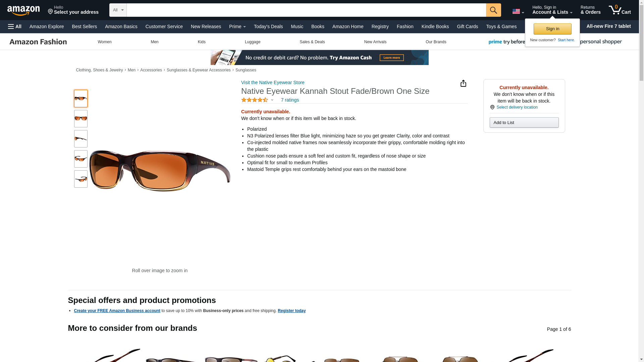Click the yellow Sign in button
The image size is (644, 362).
(x=552, y=29)
